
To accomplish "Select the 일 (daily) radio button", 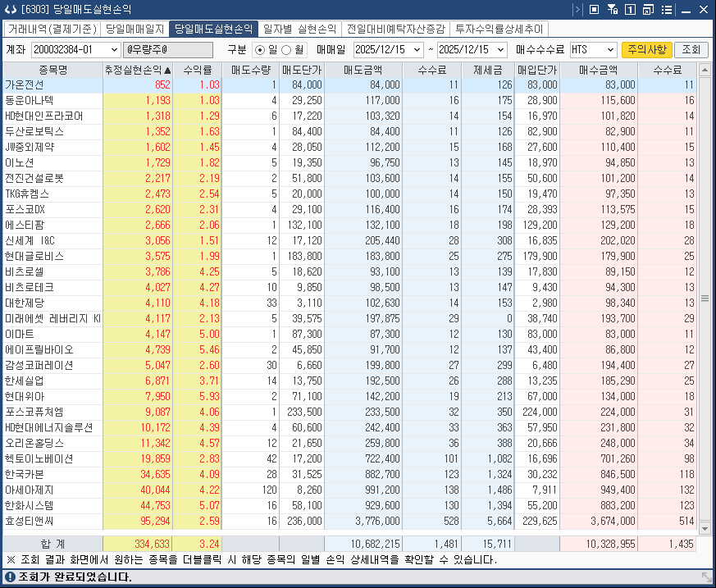I will [x=261, y=49].
